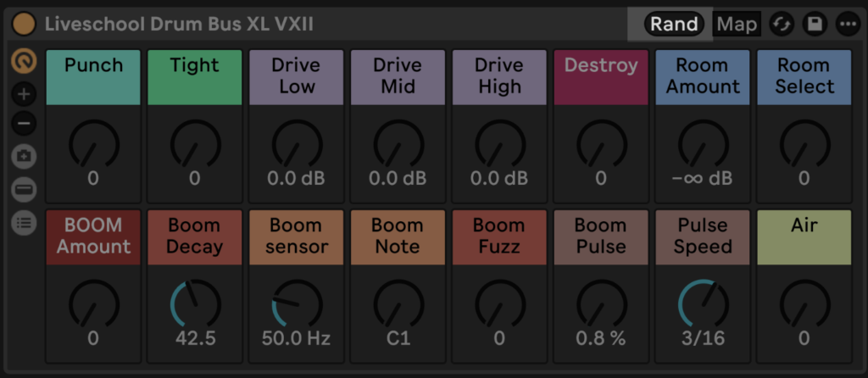Select the Air macro label
Viewport: 868px width, 378px height.
(x=804, y=236)
